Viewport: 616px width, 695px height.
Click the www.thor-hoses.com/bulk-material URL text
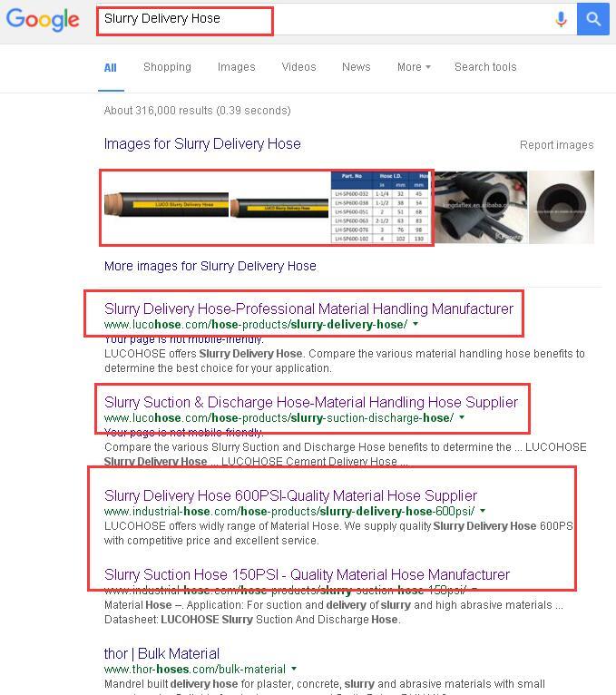(195, 669)
